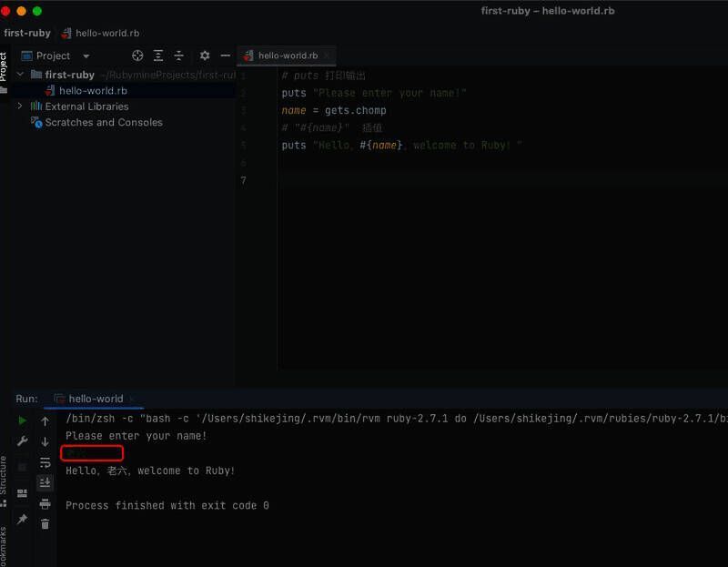728x567 pixels.
Task: Click the Down the Stack Trace arrow
Action: click(x=45, y=441)
